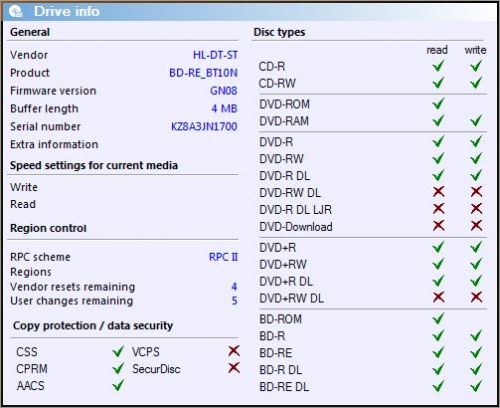Select the product name BD-RE_BT10N
Viewport: 500px width, 408px height.
[x=203, y=73]
